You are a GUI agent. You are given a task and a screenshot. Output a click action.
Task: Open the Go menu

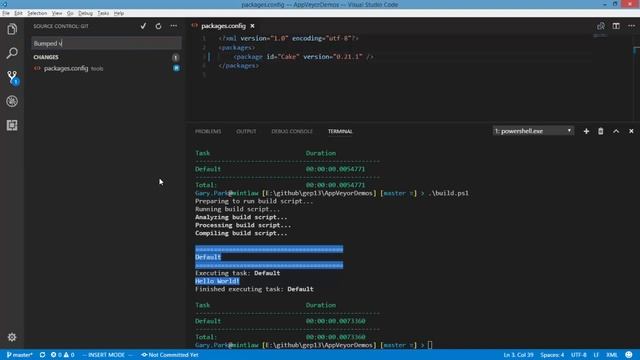(70, 13)
